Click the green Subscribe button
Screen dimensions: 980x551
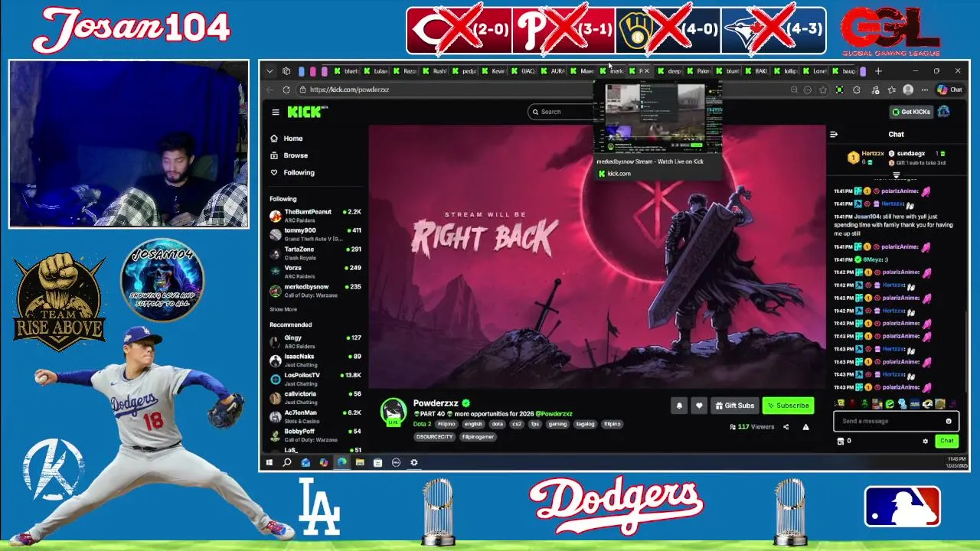(x=788, y=406)
